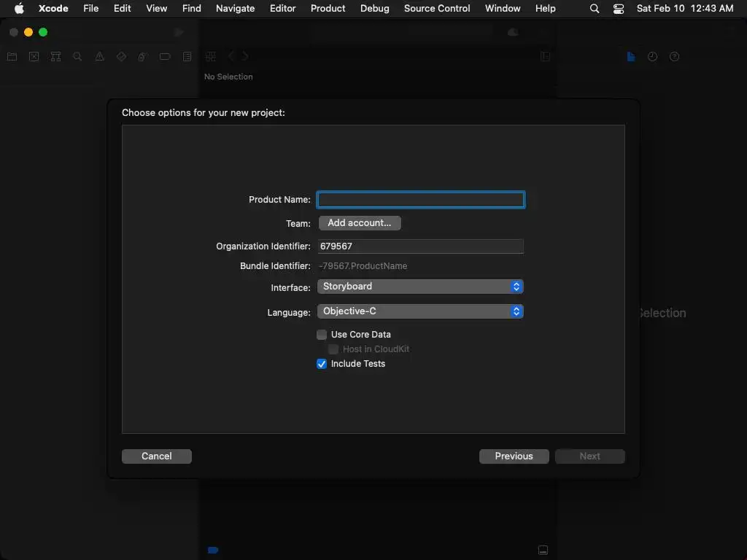Image resolution: width=747 pixels, height=560 pixels.
Task: Toggle the editor options layout icon
Action: [x=546, y=57]
